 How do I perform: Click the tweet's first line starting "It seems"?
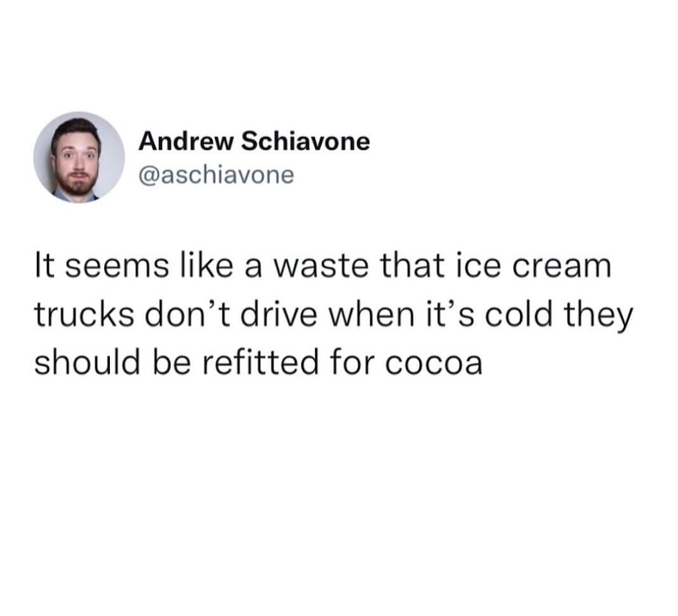[x=323, y=266]
